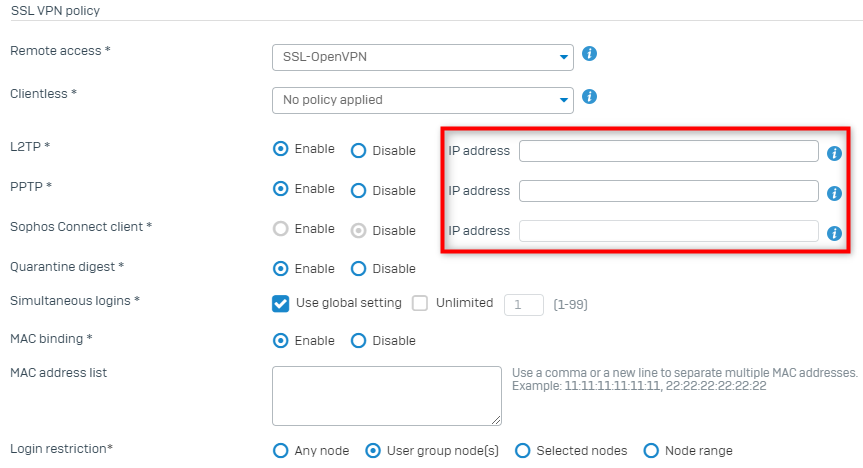
Task: Select Disable for PPTP
Action: click(358, 191)
